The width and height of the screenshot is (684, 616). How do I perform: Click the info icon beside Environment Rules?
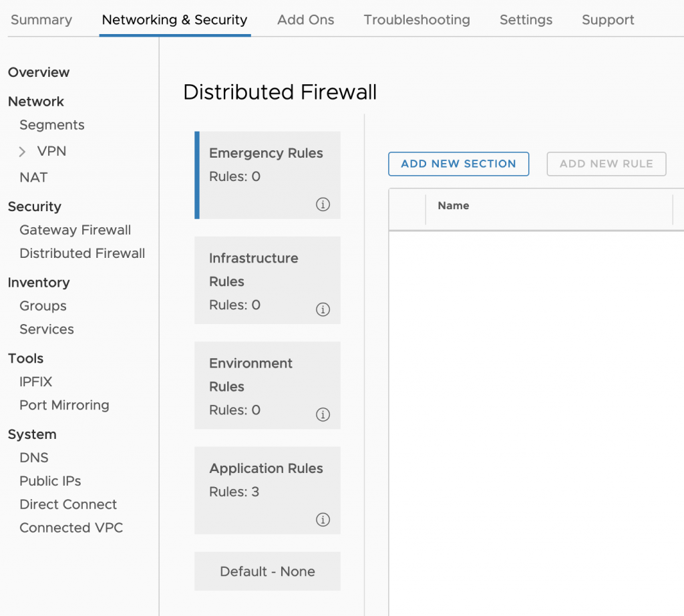(323, 414)
